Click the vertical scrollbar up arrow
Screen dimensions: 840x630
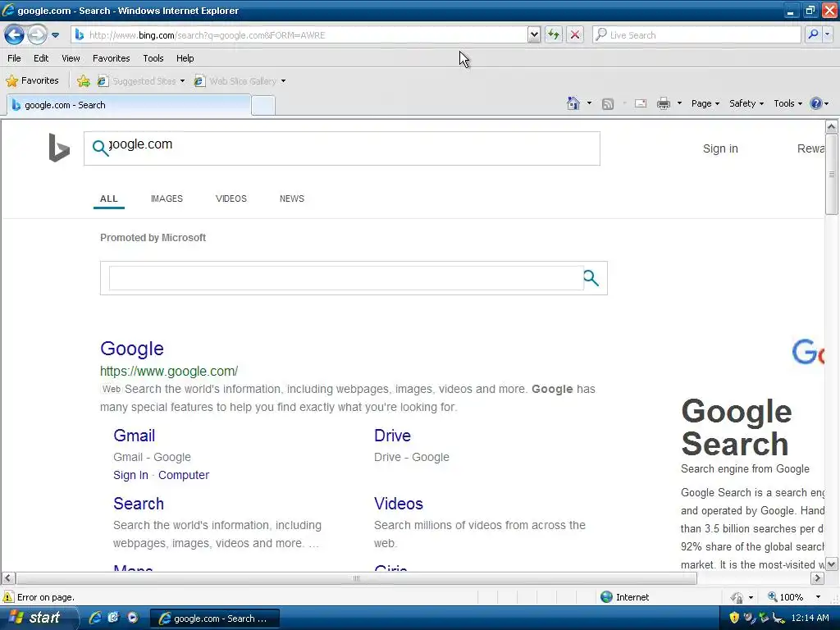coord(832,127)
